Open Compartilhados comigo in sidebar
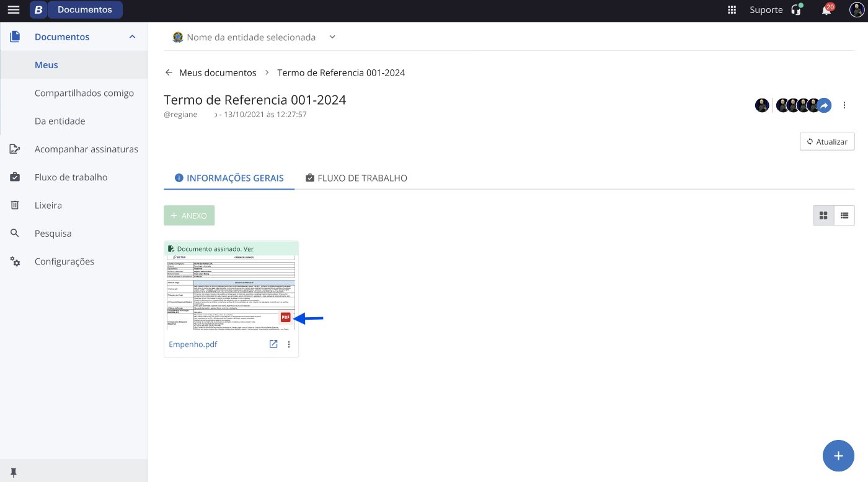The height and width of the screenshot is (482, 868). click(x=84, y=93)
